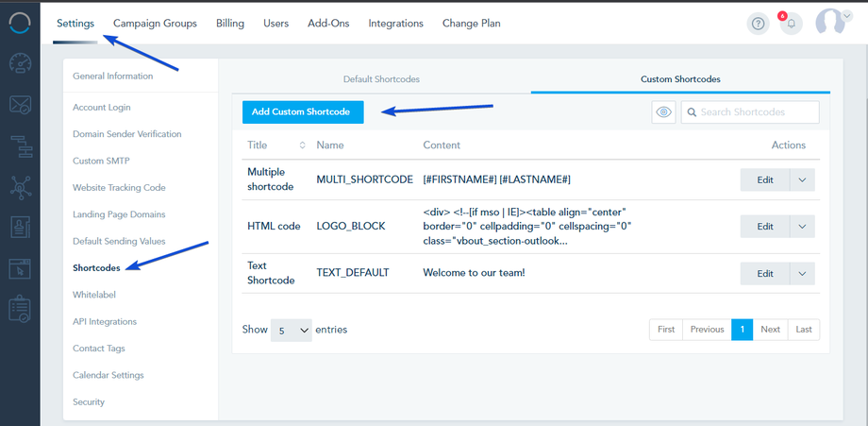The image size is (868, 426).
Task: Toggle the eye visibility button beside search
Action: click(x=663, y=112)
